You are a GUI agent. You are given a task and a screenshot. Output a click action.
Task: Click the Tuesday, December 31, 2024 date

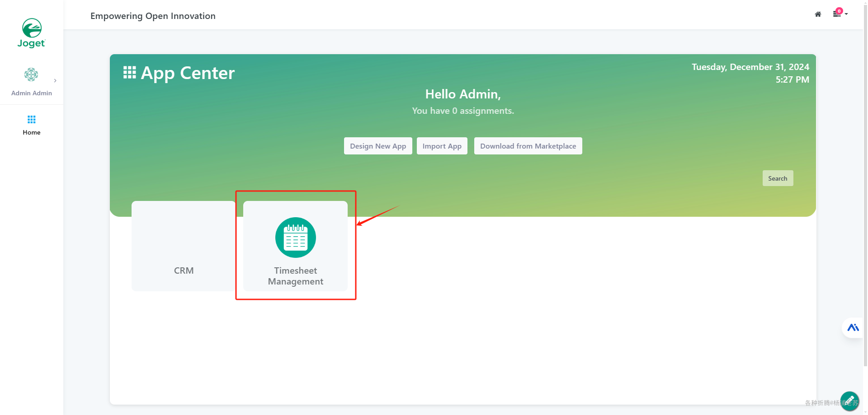point(750,67)
